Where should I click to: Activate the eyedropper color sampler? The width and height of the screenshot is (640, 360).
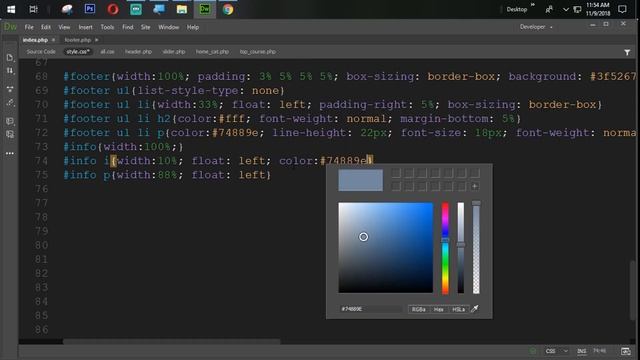coord(475,309)
